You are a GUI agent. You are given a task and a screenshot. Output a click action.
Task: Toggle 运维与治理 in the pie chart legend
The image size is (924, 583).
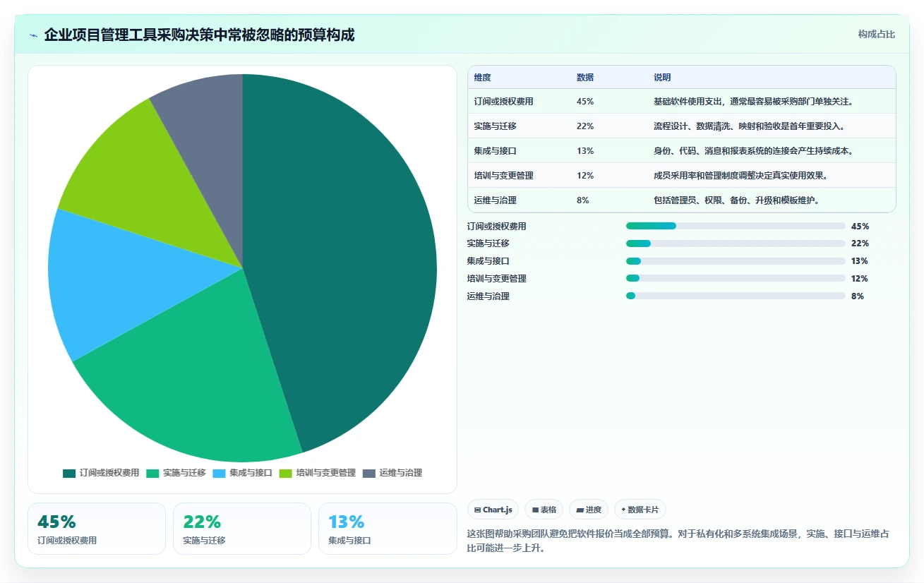click(392, 473)
